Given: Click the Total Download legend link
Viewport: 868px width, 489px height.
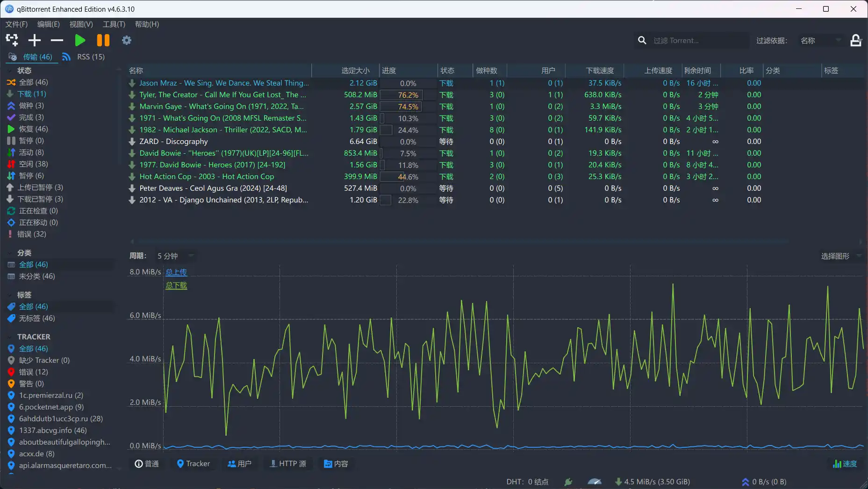Looking at the screenshot, I should coord(176,285).
